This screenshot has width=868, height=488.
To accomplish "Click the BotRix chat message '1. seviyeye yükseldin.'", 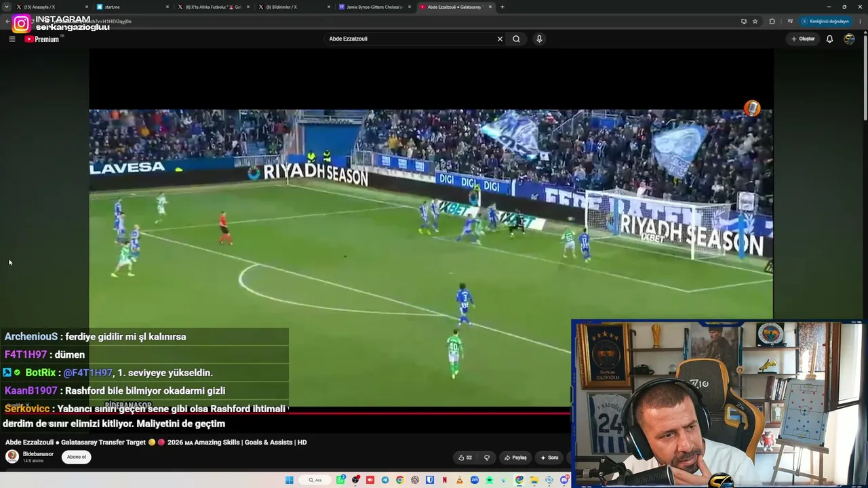I will [165, 373].
